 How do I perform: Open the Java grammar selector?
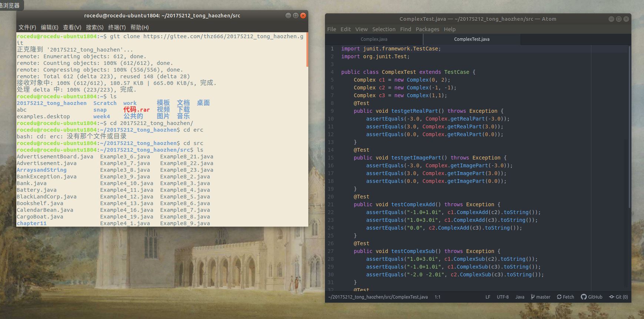click(519, 297)
